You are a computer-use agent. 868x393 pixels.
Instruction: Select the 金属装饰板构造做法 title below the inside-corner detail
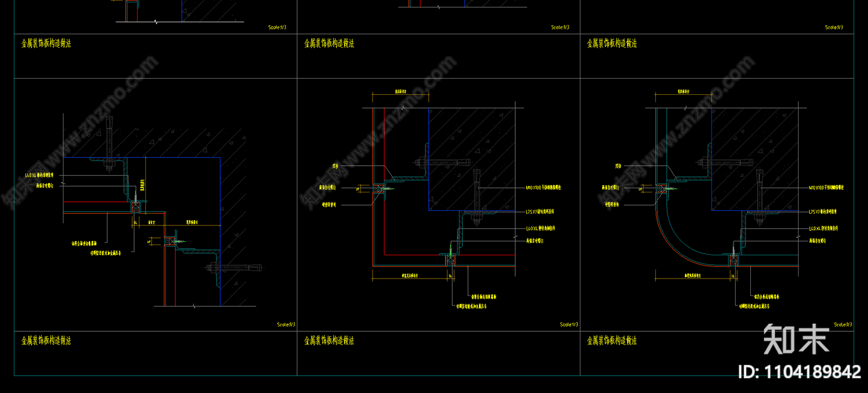46,340
